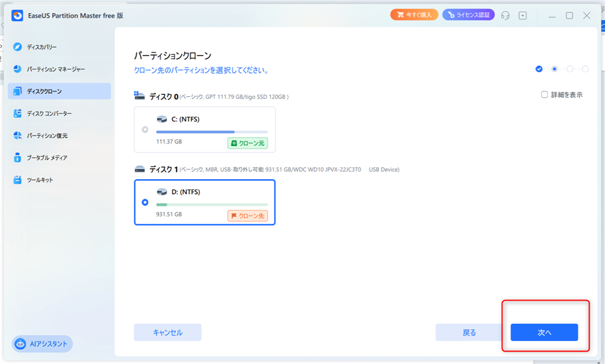Click the ディスク 0 header text

pos(164,97)
